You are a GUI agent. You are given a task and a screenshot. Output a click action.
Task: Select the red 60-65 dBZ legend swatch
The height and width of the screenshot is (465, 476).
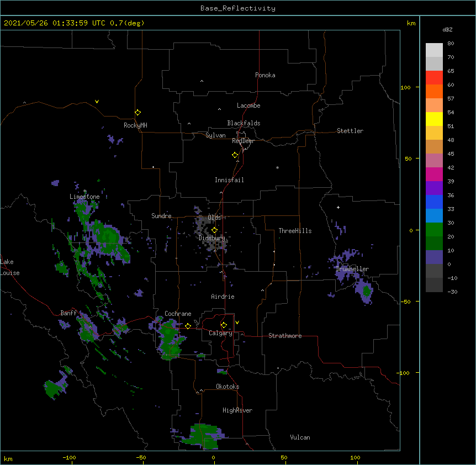coord(434,77)
